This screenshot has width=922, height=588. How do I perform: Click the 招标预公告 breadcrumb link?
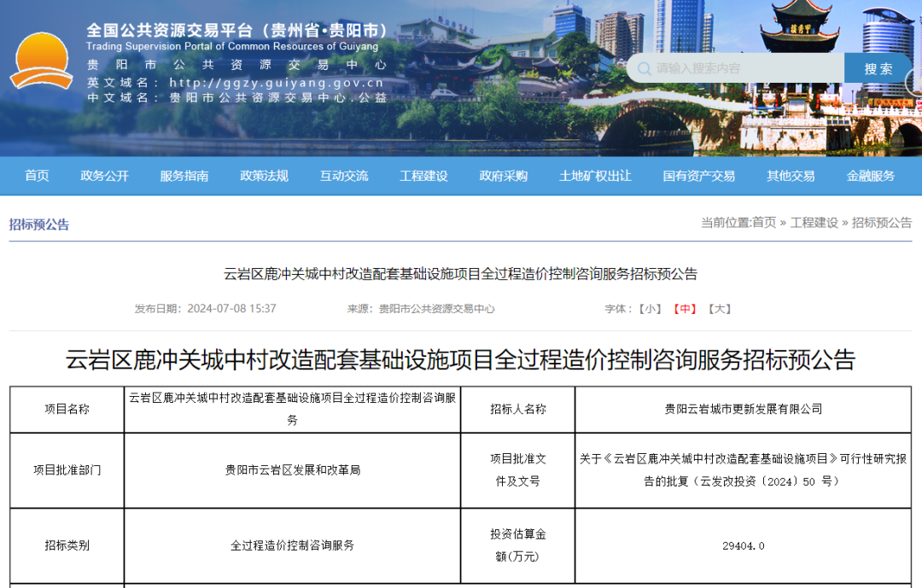coord(881,222)
